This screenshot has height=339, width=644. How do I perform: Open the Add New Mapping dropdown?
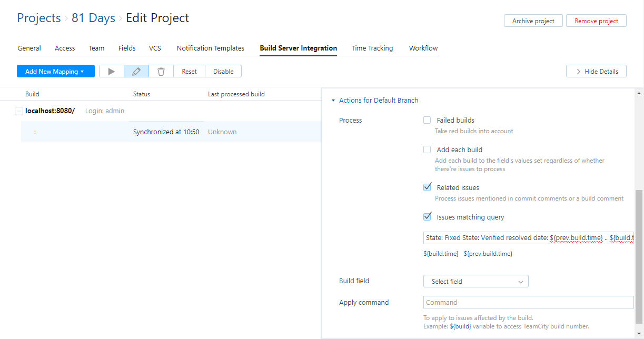coord(55,72)
